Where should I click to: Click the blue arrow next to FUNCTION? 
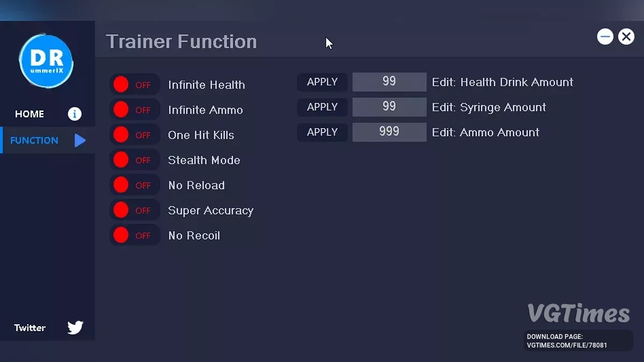(x=79, y=141)
